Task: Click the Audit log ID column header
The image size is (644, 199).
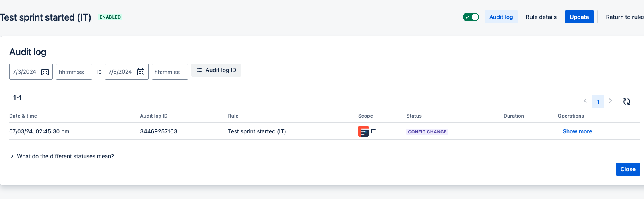Action: click(x=154, y=116)
